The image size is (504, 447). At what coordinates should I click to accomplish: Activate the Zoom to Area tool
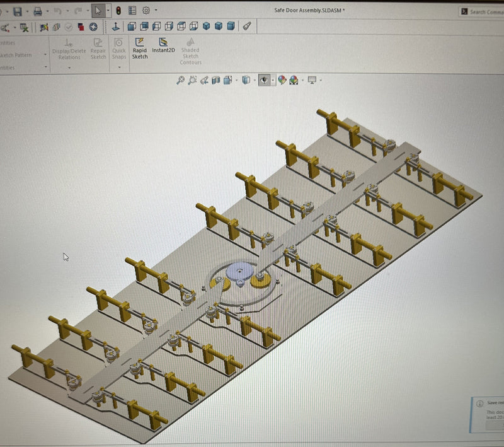point(193,81)
